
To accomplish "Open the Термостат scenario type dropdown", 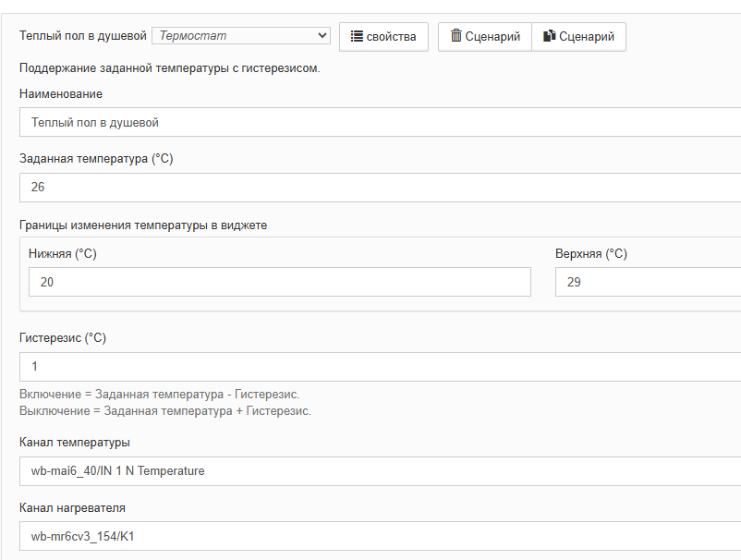I will click(241, 36).
